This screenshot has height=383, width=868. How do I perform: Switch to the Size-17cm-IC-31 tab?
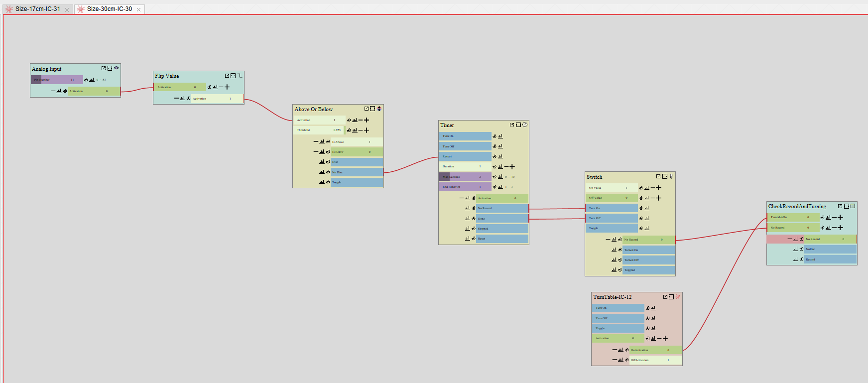click(37, 9)
